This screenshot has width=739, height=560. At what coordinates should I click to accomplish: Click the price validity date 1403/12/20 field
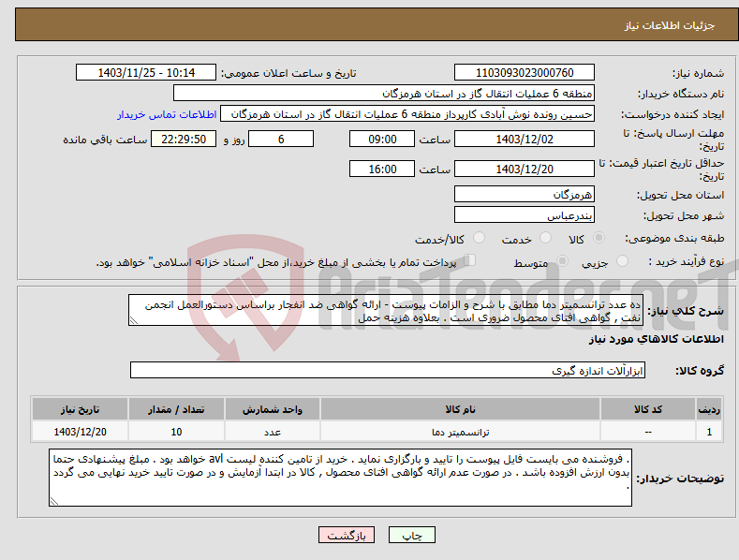click(525, 169)
